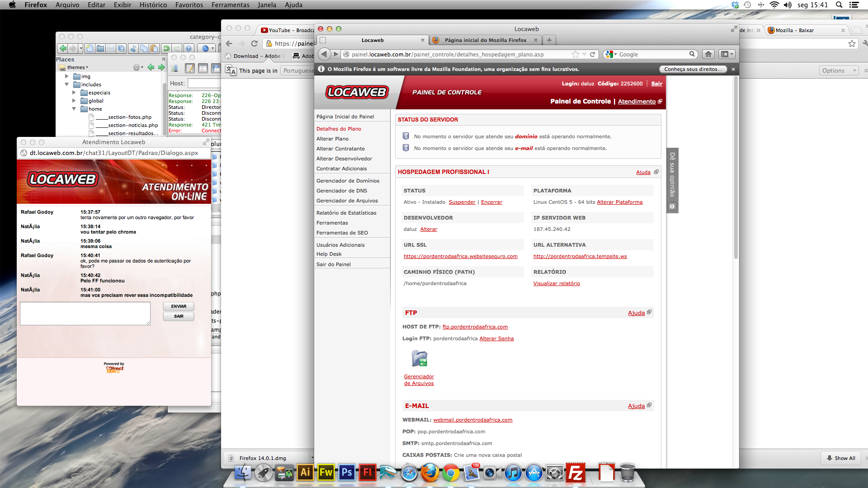Click the chat message text box
868x488 pixels.
[x=85, y=314]
